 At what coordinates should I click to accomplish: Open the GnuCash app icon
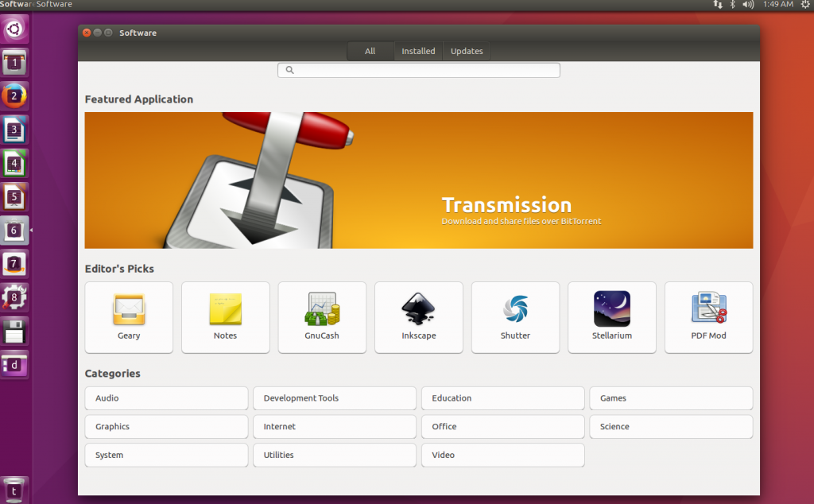click(x=322, y=309)
